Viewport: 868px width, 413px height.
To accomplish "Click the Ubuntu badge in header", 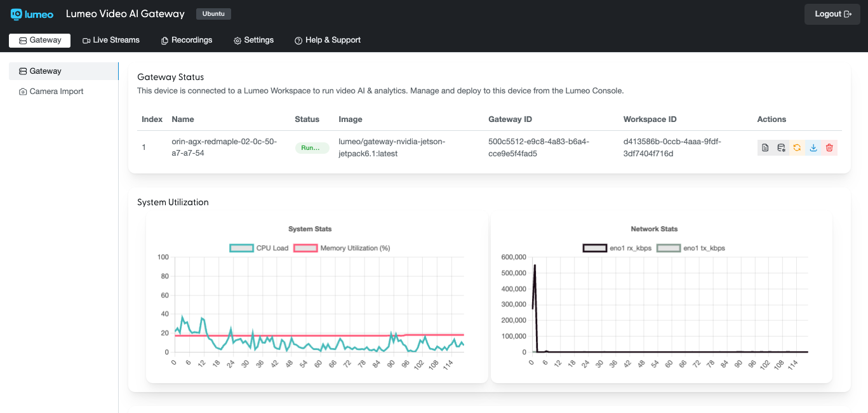I will (x=213, y=14).
